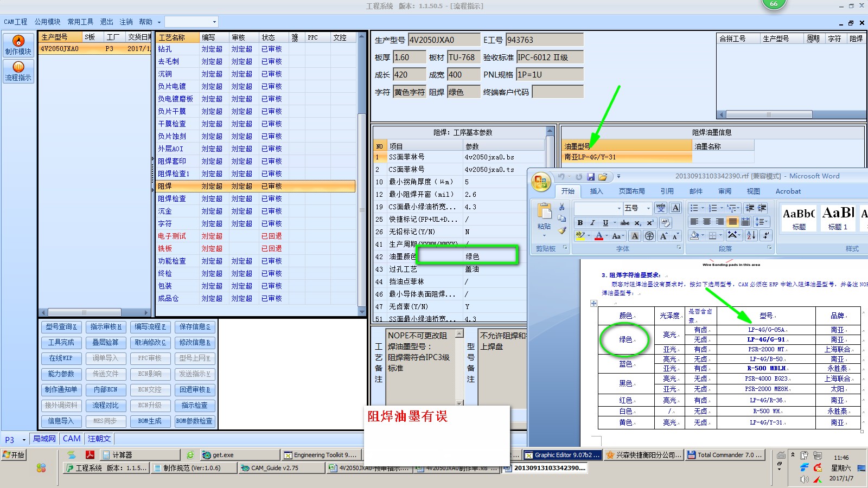Click the BOM生成 button
Screen dimensions: 868x488
pos(150,421)
